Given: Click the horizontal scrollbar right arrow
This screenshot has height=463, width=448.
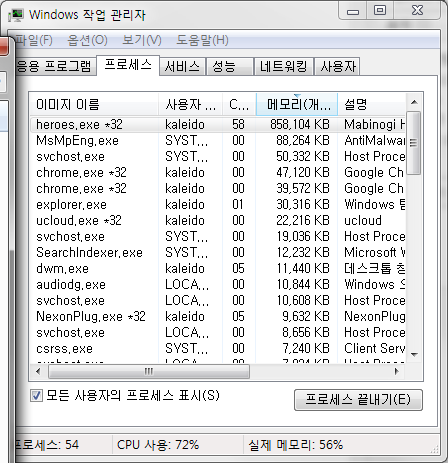Looking at the screenshot, I should [397, 371].
